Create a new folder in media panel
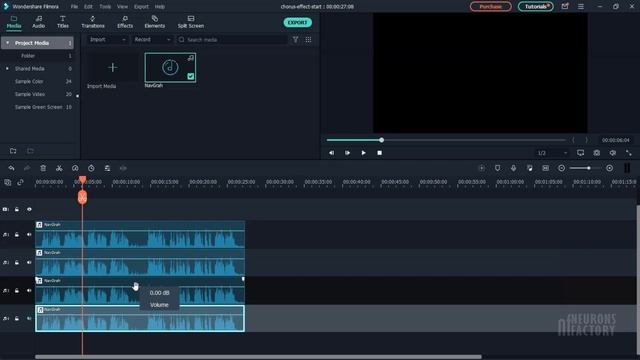 click(x=13, y=151)
